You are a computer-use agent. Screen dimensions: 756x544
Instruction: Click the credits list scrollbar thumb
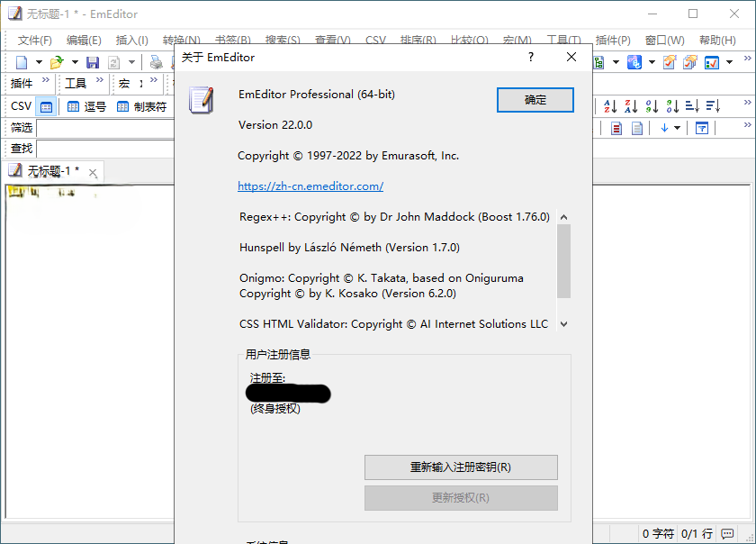(563, 261)
